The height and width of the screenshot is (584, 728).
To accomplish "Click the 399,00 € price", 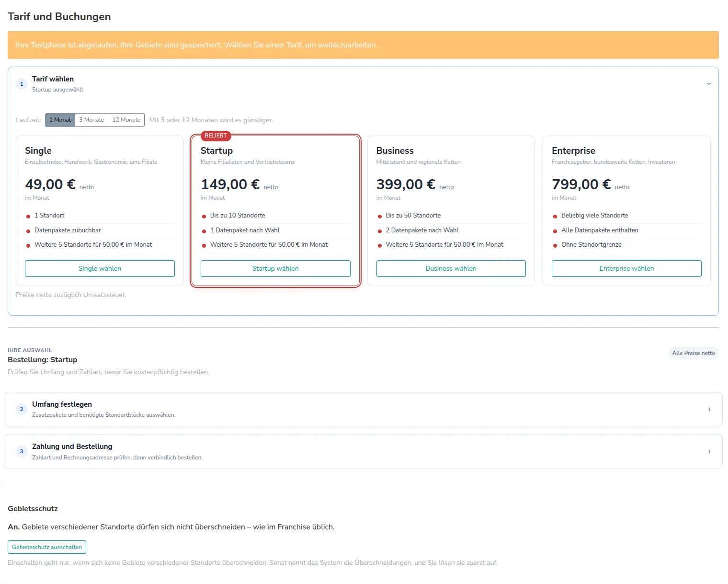I will tap(406, 184).
